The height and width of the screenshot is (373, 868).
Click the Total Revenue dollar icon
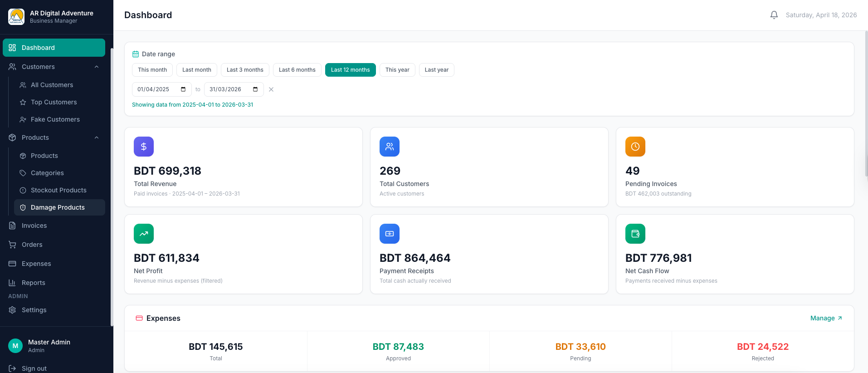click(144, 147)
